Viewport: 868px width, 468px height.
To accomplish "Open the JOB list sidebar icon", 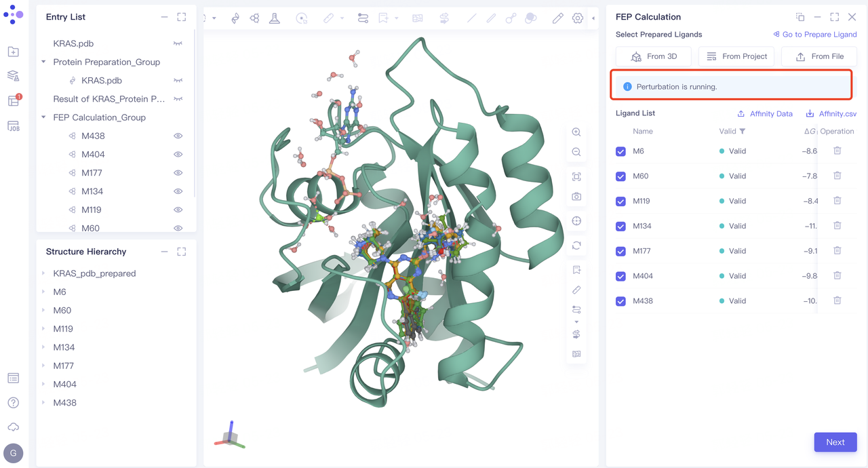I will click(x=14, y=126).
